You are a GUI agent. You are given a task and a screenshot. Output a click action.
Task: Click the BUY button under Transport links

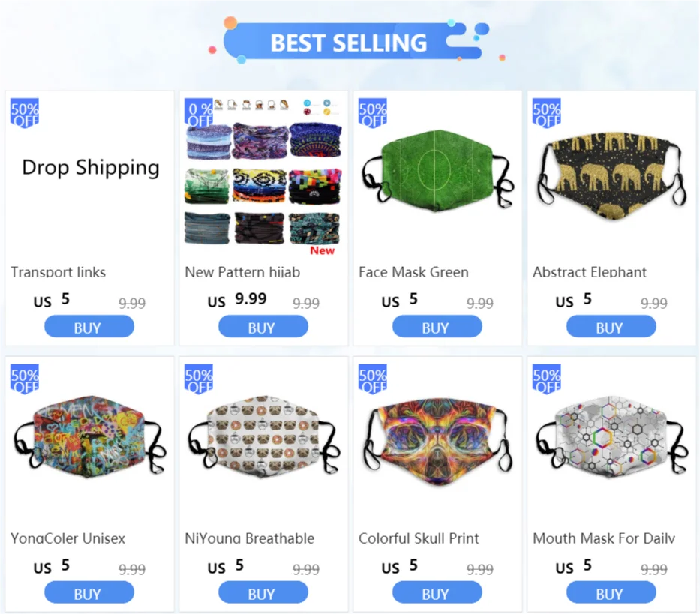(89, 327)
